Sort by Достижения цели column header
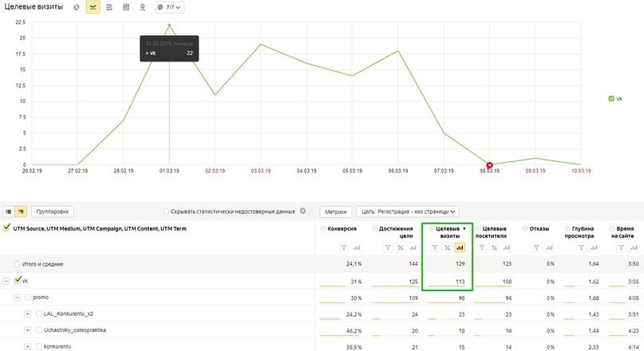The image size is (644, 351). [x=396, y=232]
